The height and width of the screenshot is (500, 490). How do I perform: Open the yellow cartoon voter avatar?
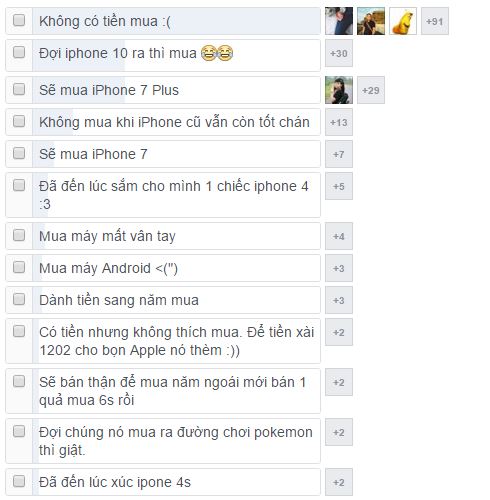point(403,21)
